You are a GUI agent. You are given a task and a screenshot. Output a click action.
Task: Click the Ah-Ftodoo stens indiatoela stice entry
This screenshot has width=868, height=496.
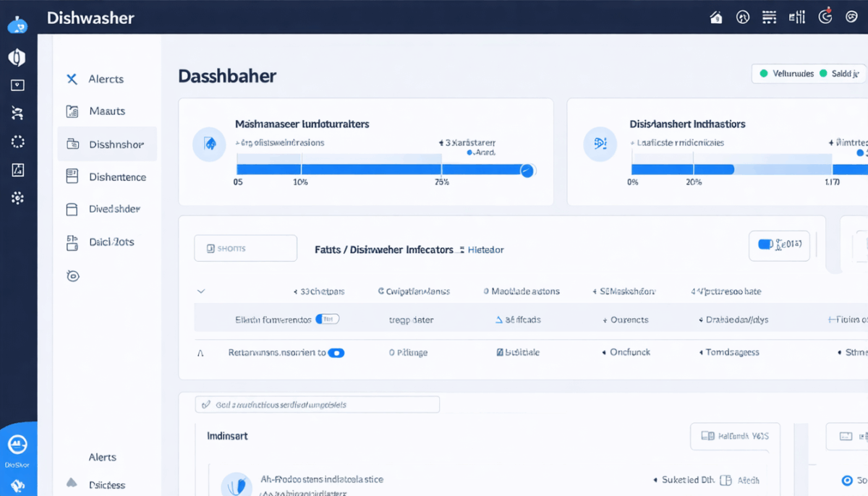pos(322,479)
